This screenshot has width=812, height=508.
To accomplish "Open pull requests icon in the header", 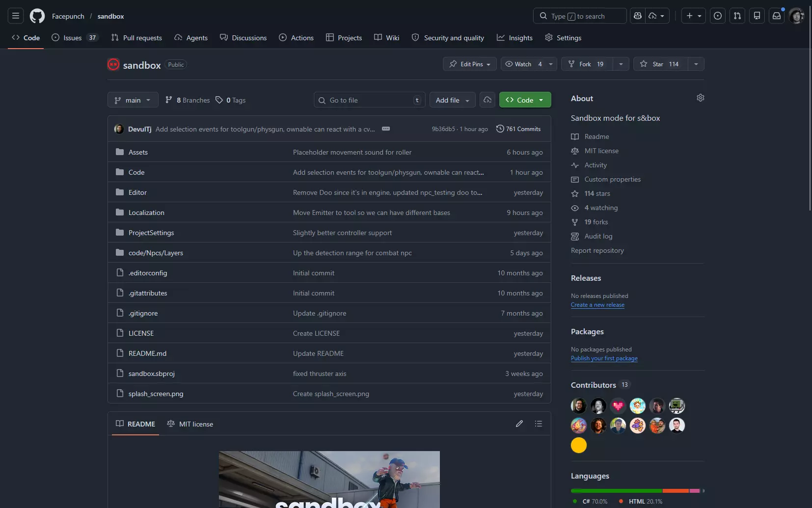I will (x=737, y=16).
